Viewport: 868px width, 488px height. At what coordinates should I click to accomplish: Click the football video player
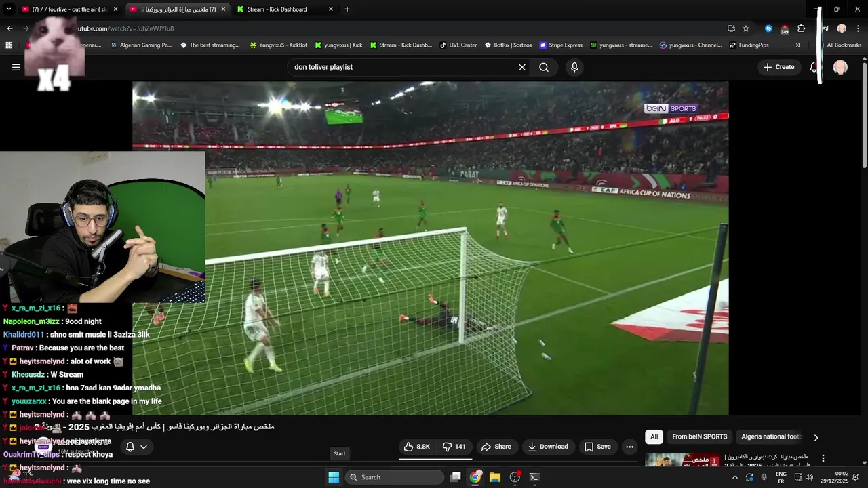[x=430, y=248]
